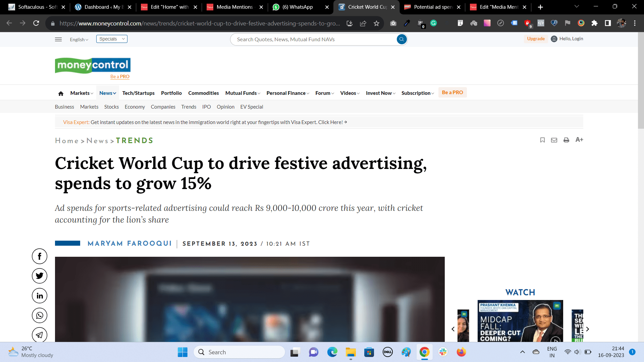This screenshot has width=644, height=362.
Task: Bookmark this article icon
Action: pyautogui.click(x=542, y=140)
